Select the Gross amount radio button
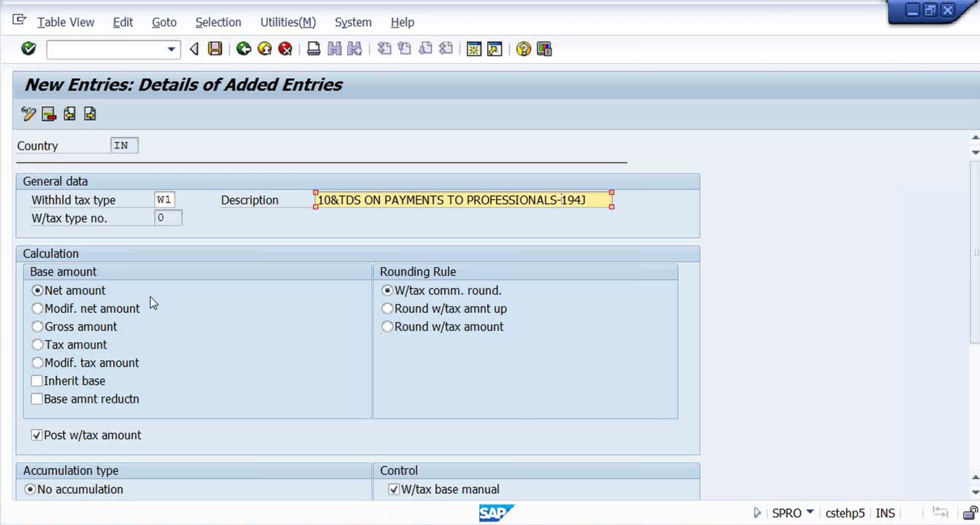The height and width of the screenshot is (525, 980). click(x=38, y=327)
